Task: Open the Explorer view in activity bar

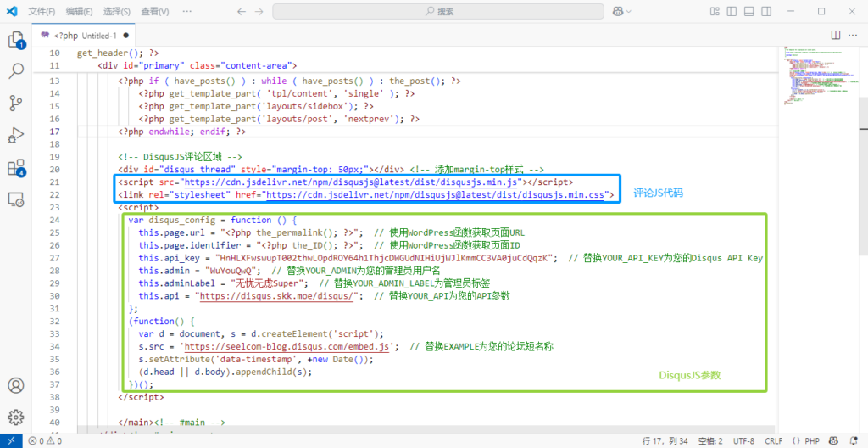Action: pyautogui.click(x=15, y=40)
